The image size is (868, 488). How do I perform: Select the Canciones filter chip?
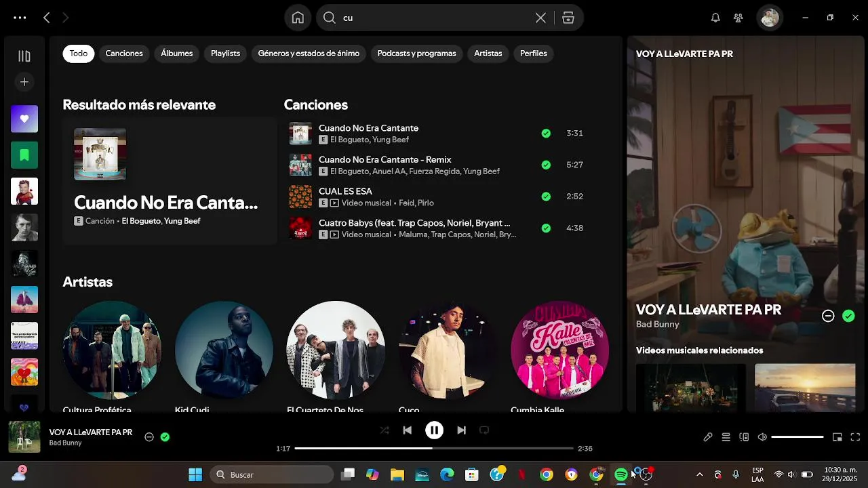(x=124, y=54)
